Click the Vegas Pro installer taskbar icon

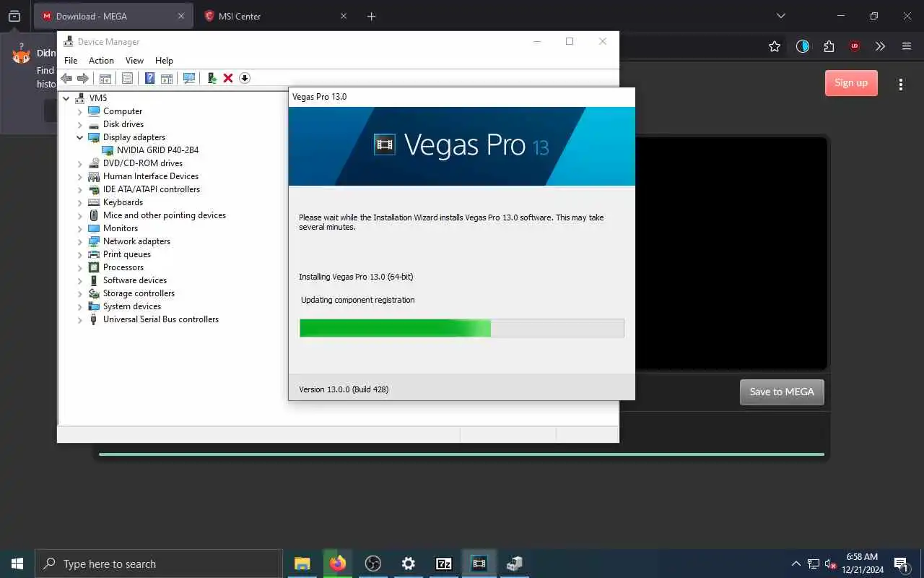[479, 564]
